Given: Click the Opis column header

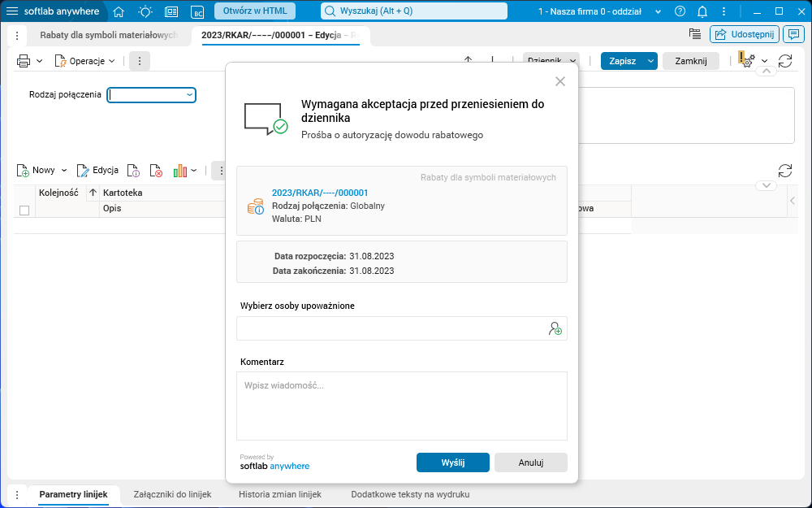Looking at the screenshot, I should [x=112, y=208].
